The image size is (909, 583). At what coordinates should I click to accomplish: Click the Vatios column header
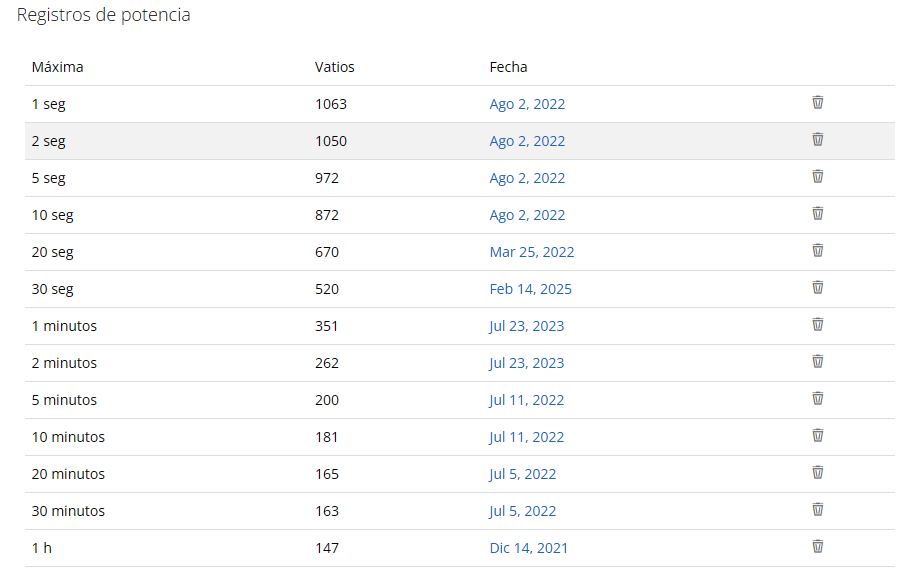[334, 67]
